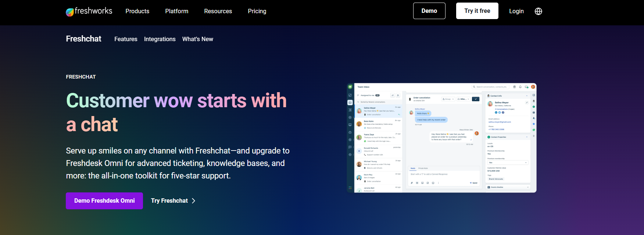Collapse the Contact Properties panel in preview

click(527, 137)
